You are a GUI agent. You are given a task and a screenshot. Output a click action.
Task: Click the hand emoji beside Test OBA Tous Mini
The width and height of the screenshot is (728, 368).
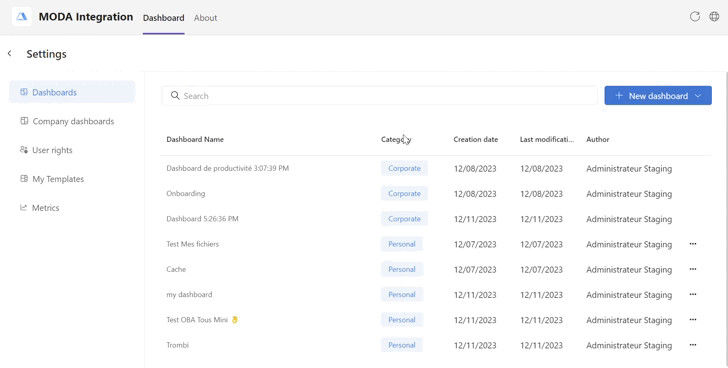click(235, 319)
